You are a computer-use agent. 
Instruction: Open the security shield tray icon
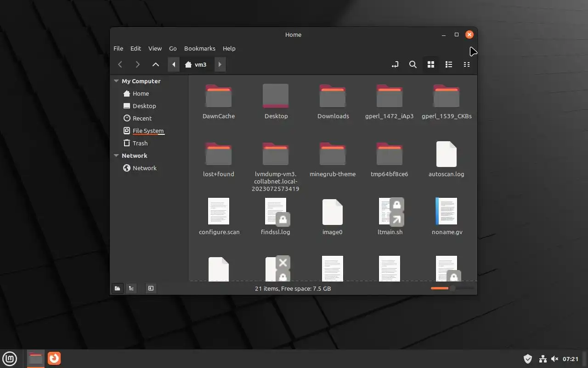click(x=528, y=359)
